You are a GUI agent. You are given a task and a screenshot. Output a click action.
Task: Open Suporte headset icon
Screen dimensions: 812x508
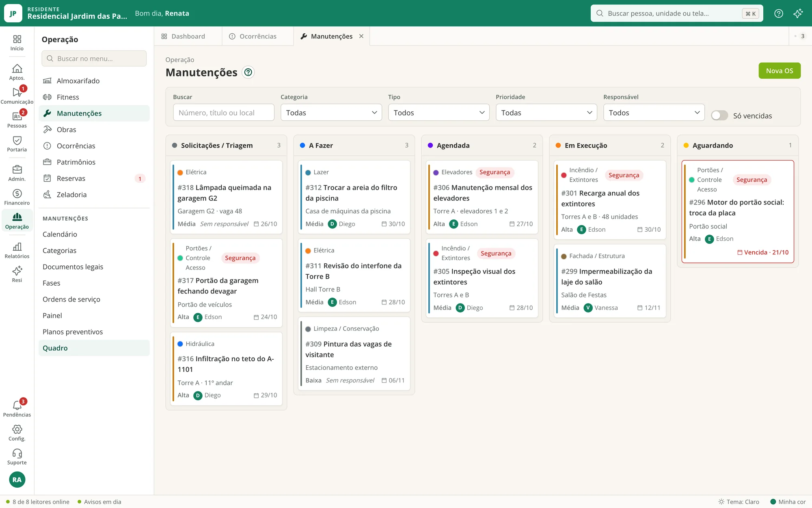pos(17,457)
